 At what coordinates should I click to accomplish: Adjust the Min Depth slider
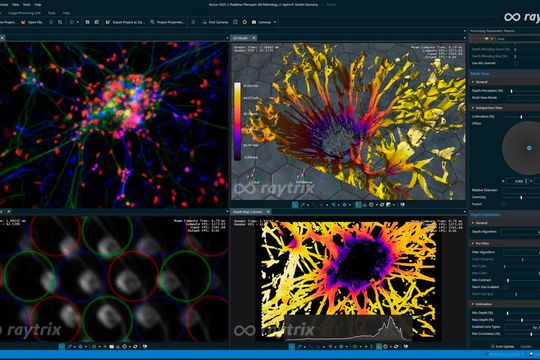(x=508, y=313)
